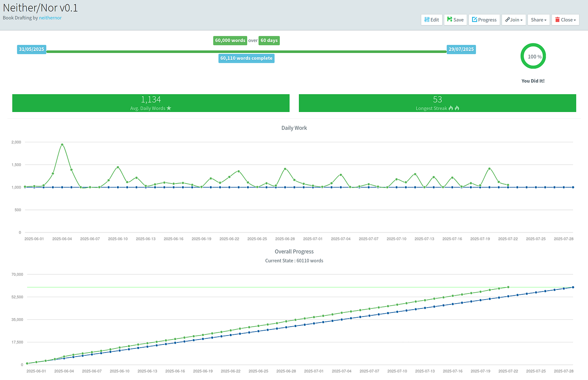Click the 53 Longest Streak panel
Image resolution: width=588 pixels, height=380 pixels.
pos(437,103)
